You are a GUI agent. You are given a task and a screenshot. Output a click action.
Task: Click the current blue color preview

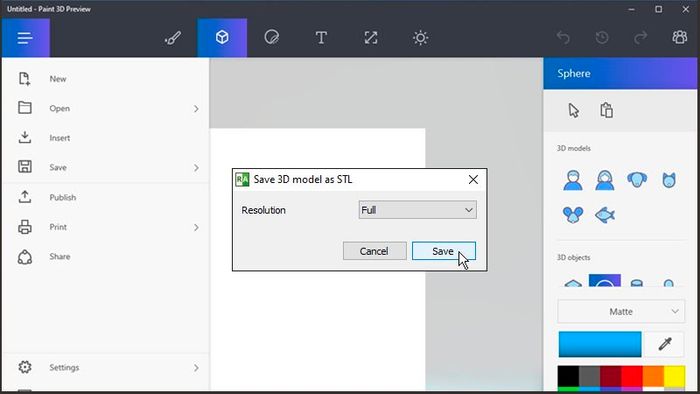(600, 344)
